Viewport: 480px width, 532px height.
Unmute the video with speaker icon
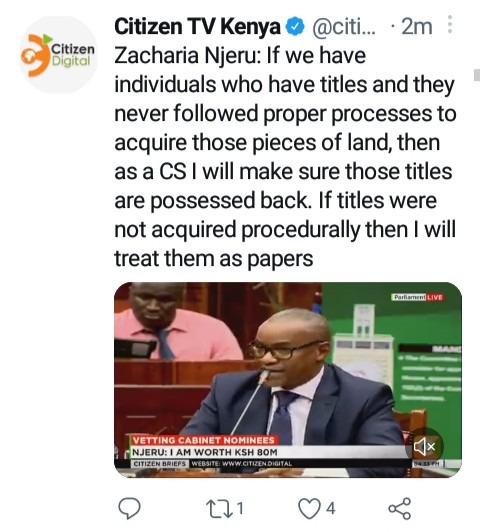click(x=424, y=446)
